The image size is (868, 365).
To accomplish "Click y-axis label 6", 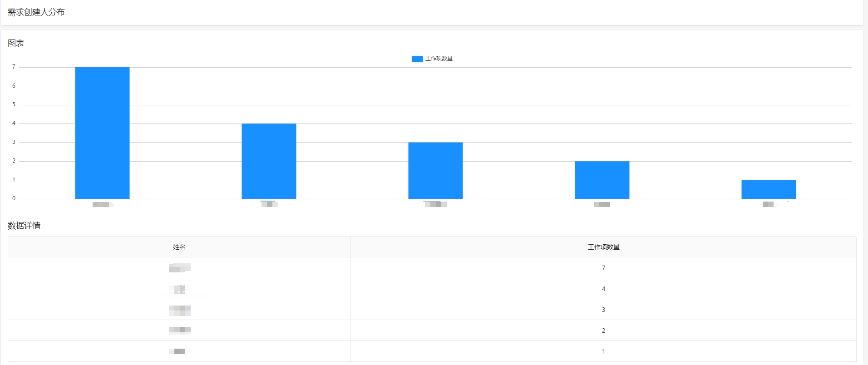I will [14, 86].
